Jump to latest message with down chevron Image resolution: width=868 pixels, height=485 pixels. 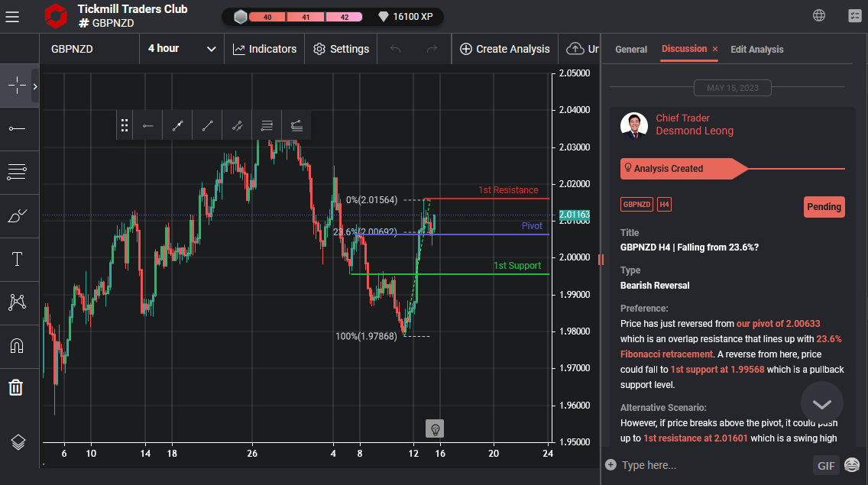click(x=821, y=403)
